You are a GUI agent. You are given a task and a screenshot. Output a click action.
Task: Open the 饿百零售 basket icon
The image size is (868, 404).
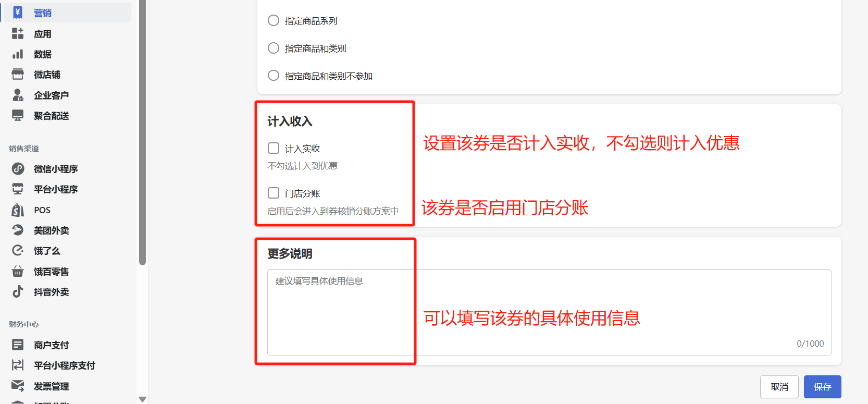tap(18, 271)
